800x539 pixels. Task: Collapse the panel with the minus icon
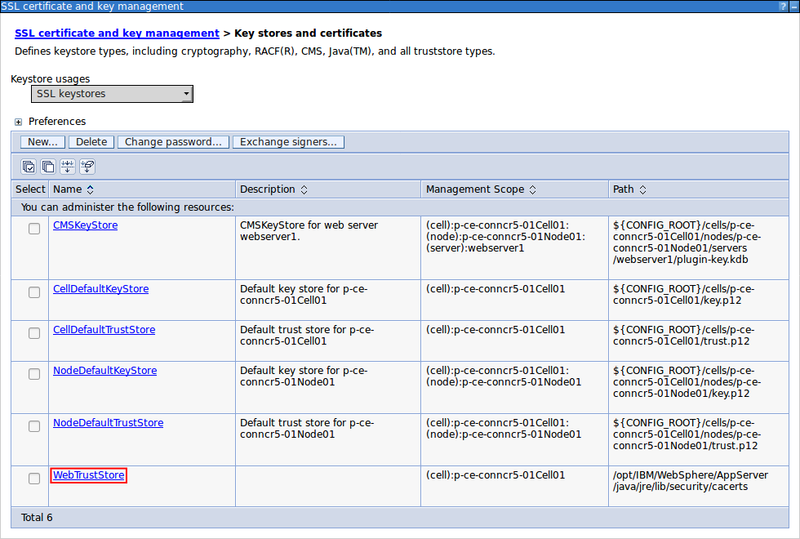pyautogui.click(x=792, y=7)
